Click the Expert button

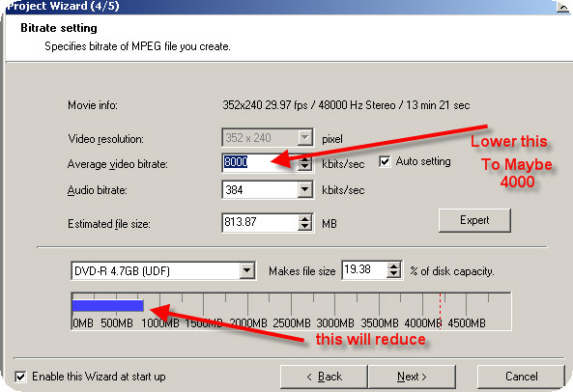[474, 220]
